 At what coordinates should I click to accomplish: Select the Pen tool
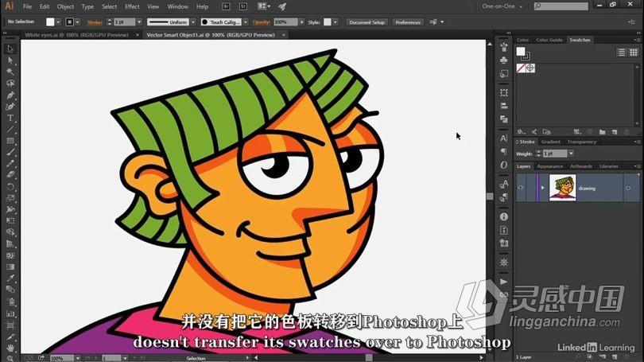click(10, 95)
